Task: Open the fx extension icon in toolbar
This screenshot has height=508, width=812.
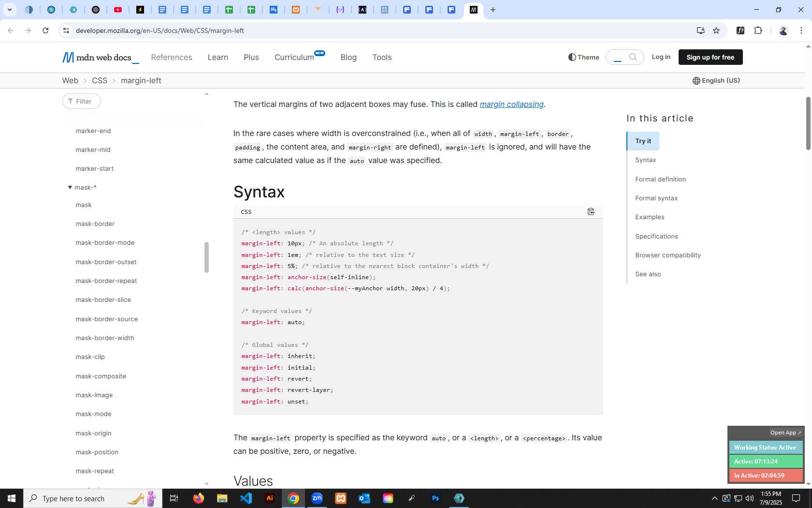Action: [x=740, y=30]
